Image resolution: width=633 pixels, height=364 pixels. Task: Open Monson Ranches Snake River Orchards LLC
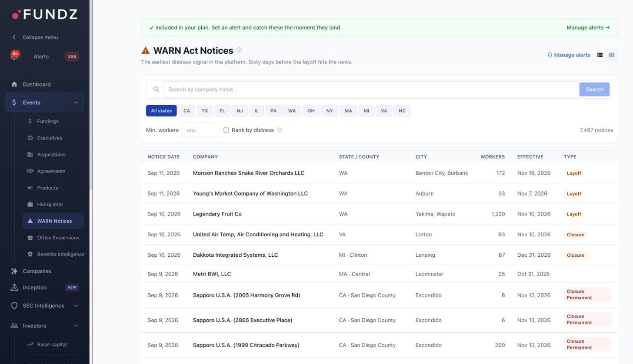coord(249,173)
